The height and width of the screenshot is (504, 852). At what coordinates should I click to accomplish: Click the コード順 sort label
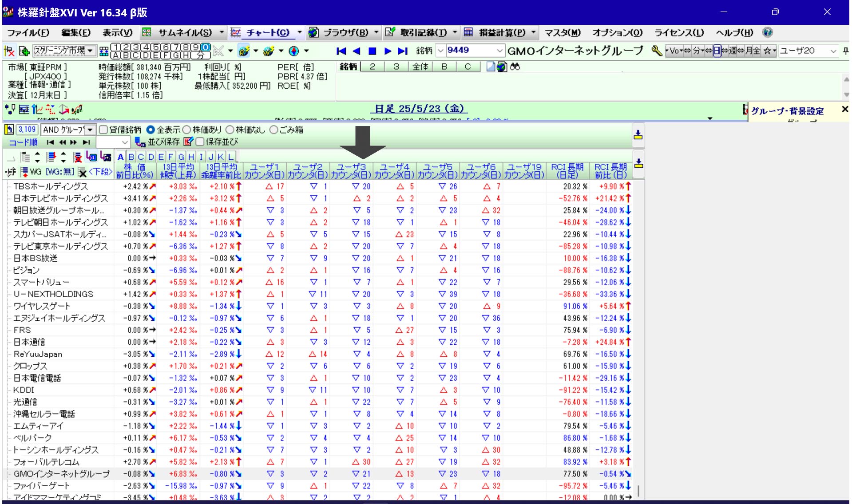click(24, 142)
